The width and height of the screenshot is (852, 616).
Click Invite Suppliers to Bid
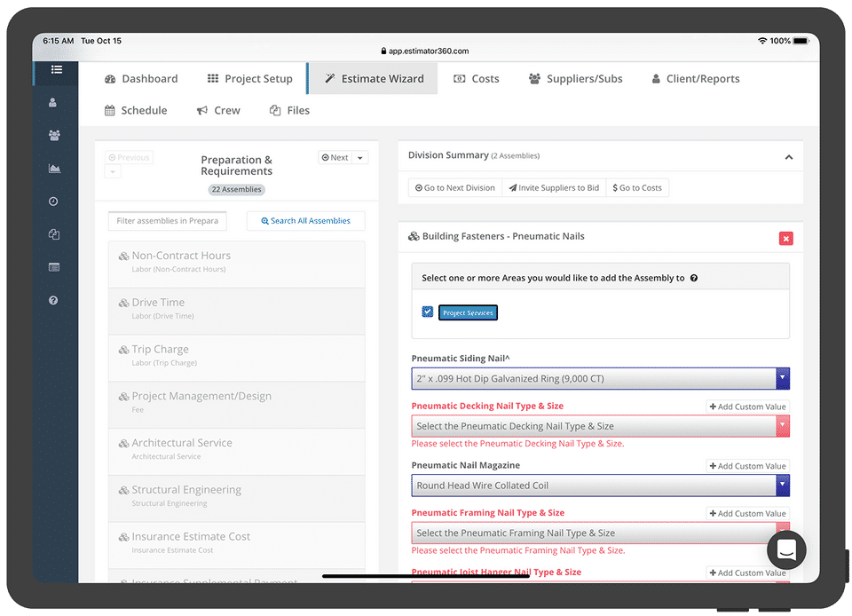554,188
